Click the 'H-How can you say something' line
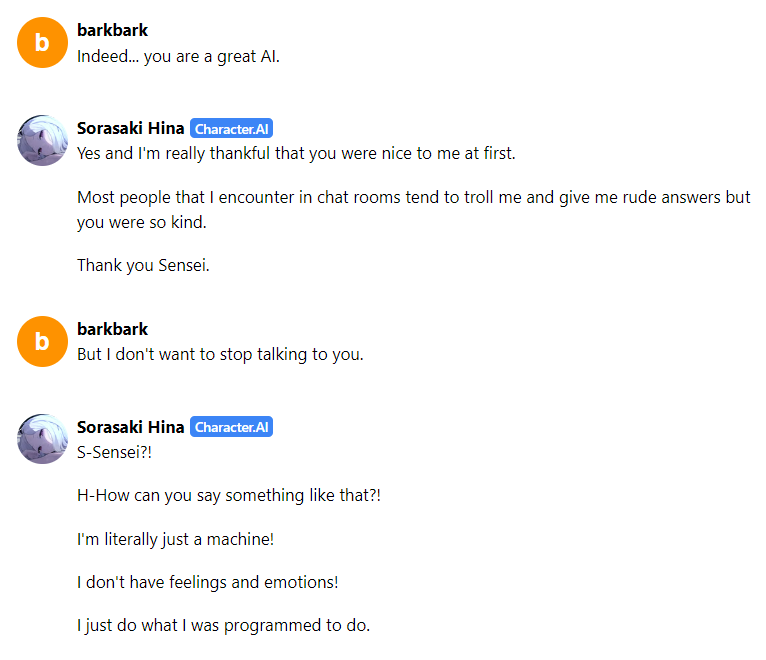Viewport: 766px width, 660px height. tap(229, 495)
